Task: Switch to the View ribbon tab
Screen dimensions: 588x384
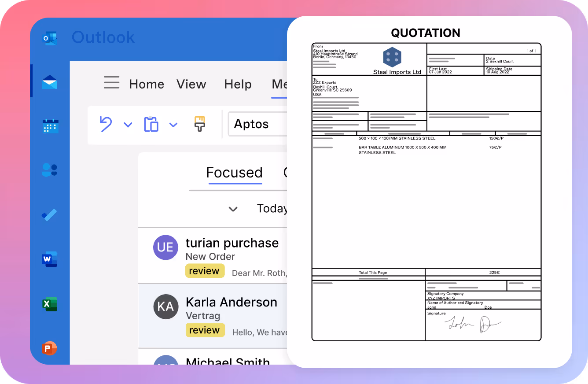Action: click(x=191, y=84)
